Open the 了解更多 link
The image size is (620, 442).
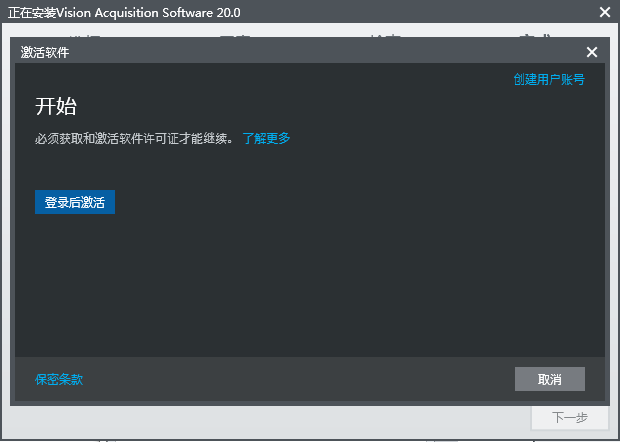coord(266,138)
